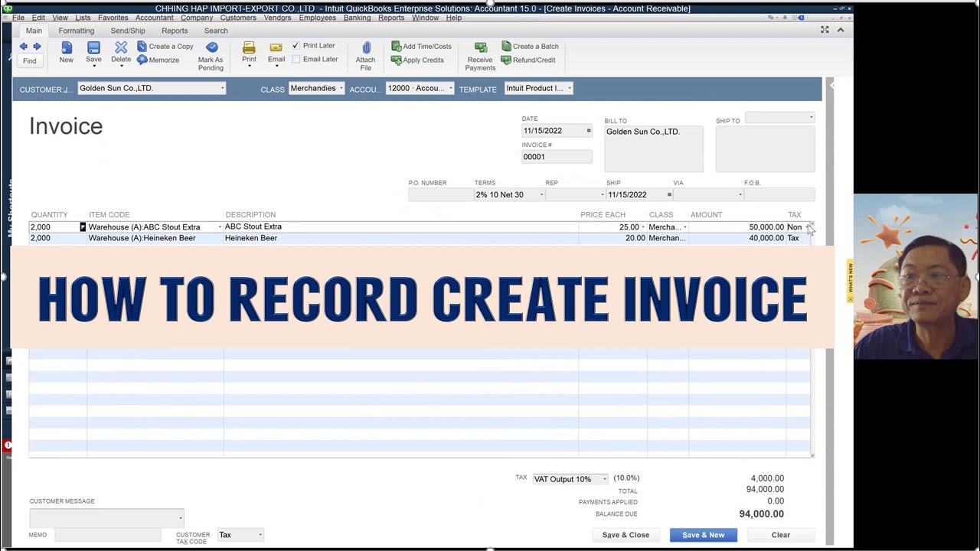This screenshot has width=980, height=551.
Task: Open the Search ribbon tab
Action: coord(216,31)
